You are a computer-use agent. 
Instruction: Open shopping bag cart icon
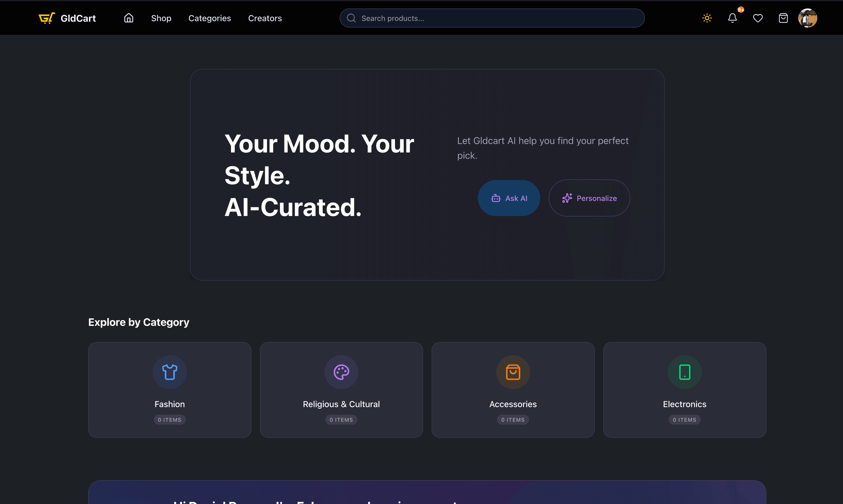(783, 18)
